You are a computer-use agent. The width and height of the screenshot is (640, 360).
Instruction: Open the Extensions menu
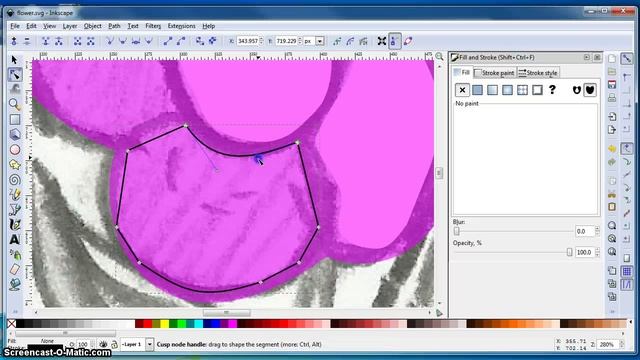coord(182,26)
